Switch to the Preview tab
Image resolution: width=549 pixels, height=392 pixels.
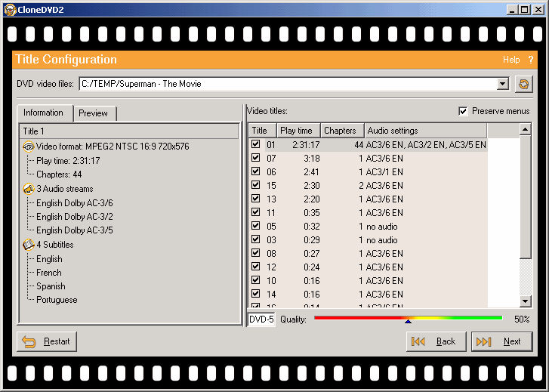(94, 113)
